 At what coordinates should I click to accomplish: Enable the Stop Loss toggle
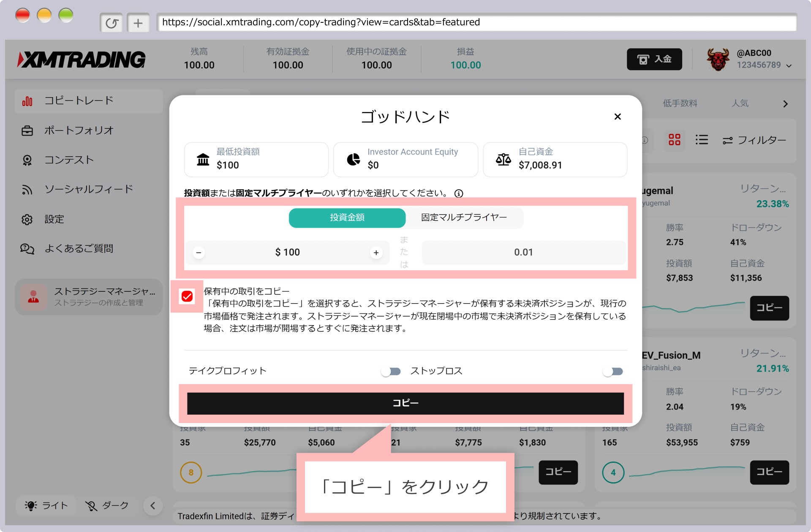(613, 372)
